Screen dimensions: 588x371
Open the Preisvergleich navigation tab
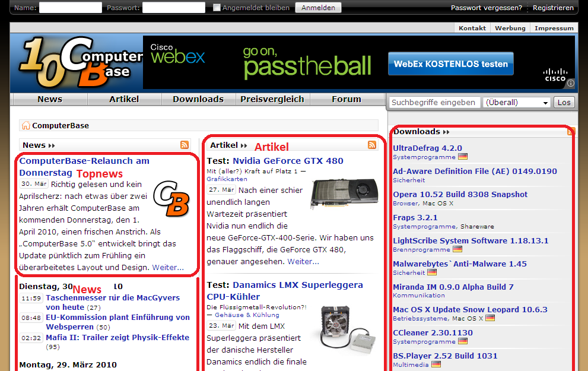272,99
